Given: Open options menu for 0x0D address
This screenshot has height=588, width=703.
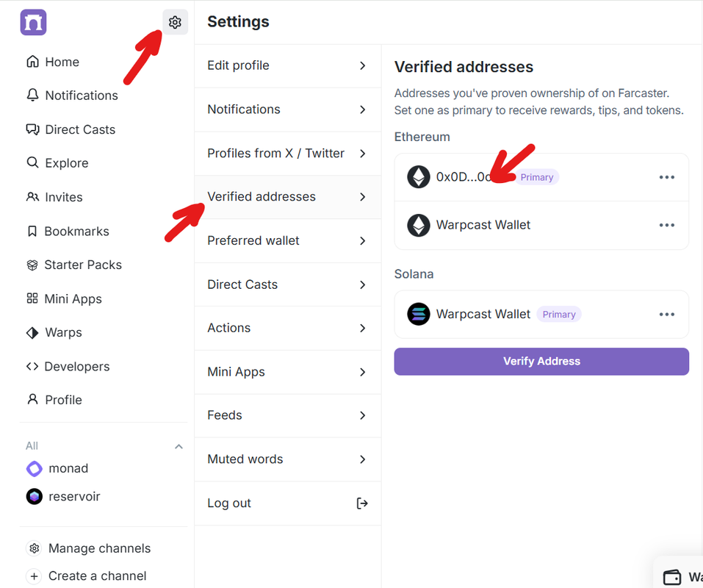Looking at the screenshot, I should click(667, 177).
